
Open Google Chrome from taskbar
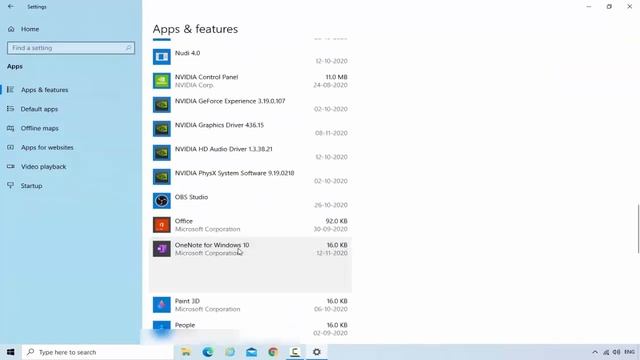tap(273, 352)
